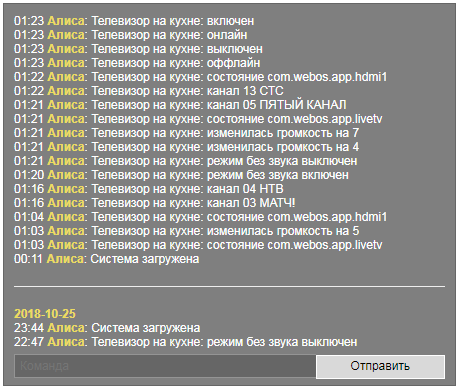Image resolution: width=460 pixels, height=388 pixels.
Task: Select the 'канал 05 ПЯТЫЙ КАНАЛ' entry
Action: point(180,105)
